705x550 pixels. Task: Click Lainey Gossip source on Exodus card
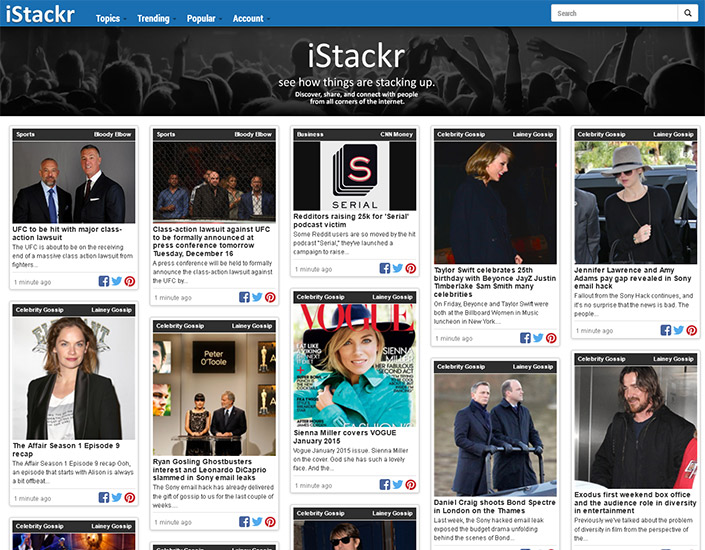pos(673,359)
